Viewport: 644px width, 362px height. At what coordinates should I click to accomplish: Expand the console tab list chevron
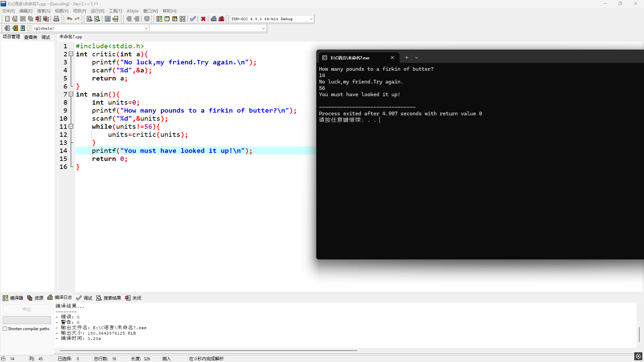point(417,58)
